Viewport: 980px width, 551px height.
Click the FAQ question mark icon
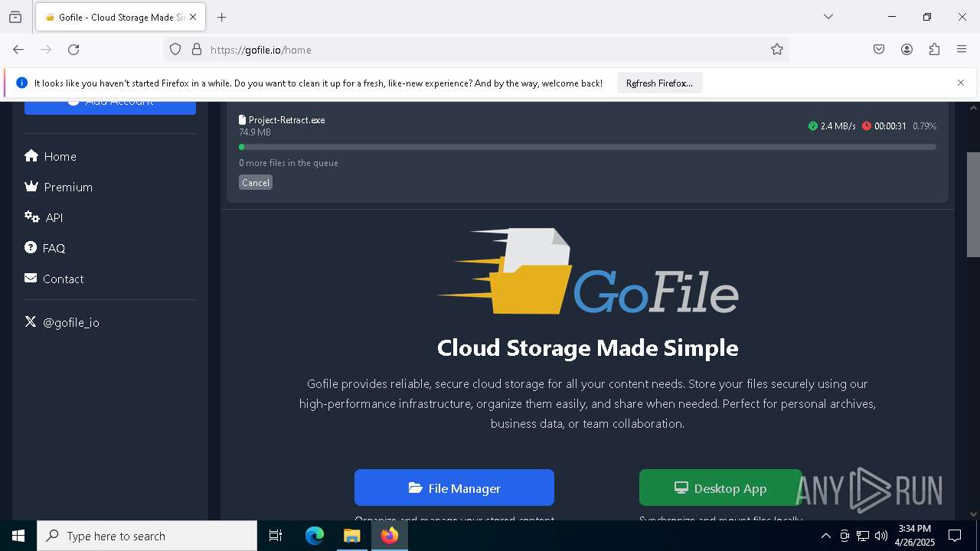pos(31,247)
